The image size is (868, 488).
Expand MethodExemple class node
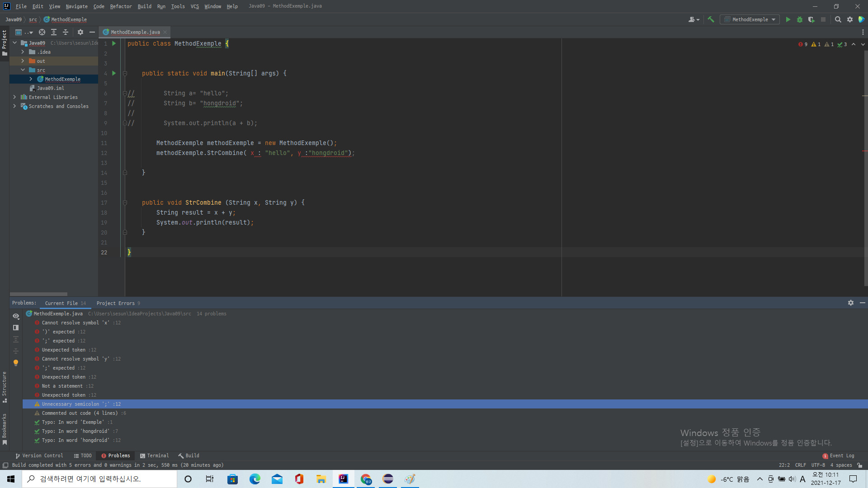point(31,79)
